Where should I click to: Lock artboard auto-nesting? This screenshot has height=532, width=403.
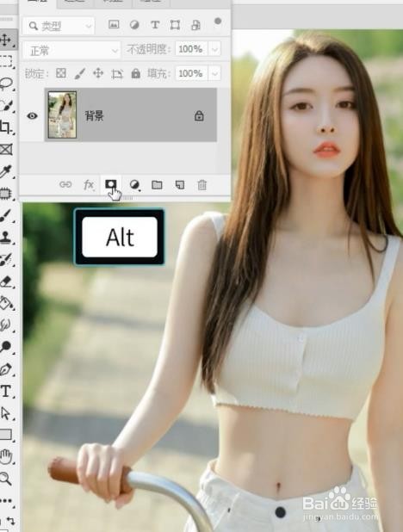(117, 74)
